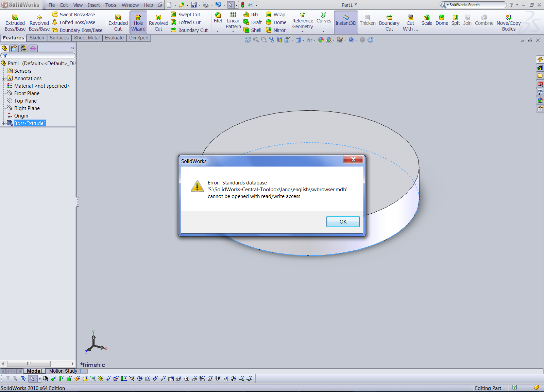Screen dimensions: 544x392
Task: Click the Rebuild traffic light icon
Action: pos(243,5)
